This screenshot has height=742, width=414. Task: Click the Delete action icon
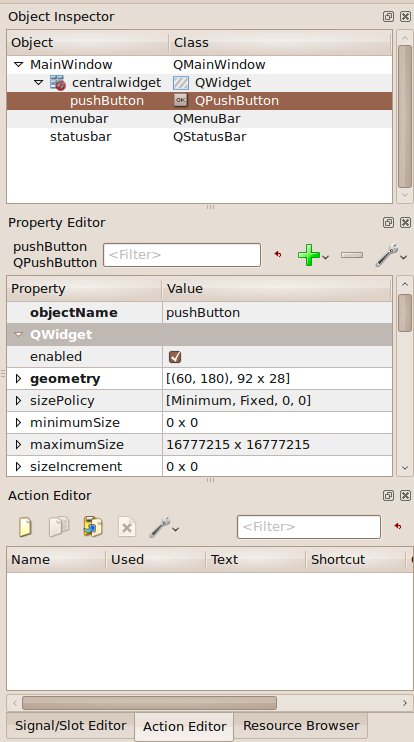tap(127, 527)
